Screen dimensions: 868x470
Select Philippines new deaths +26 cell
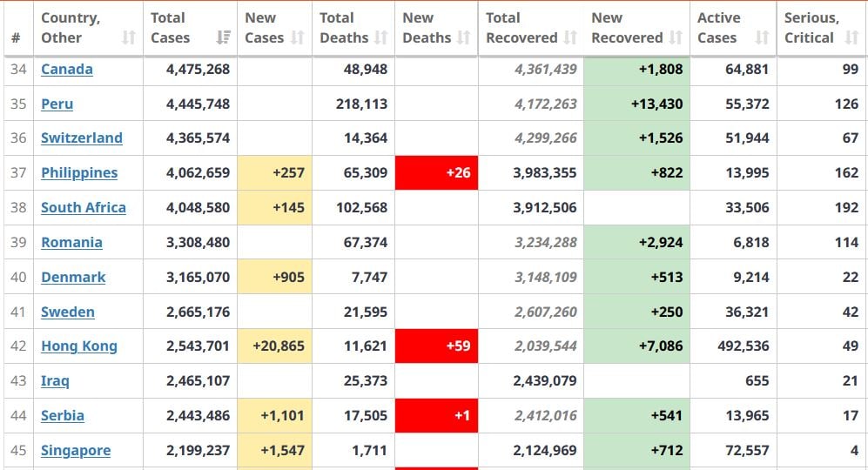point(436,172)
